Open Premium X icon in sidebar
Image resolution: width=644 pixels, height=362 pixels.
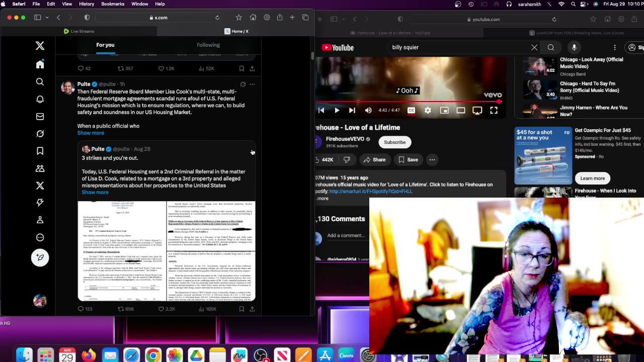[x=40, y=186]
